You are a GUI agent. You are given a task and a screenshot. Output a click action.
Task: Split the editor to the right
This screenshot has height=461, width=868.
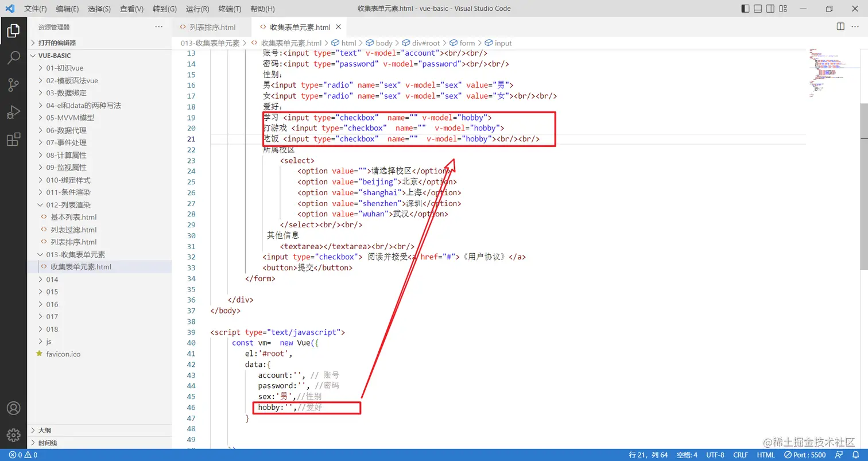point(840,27)
